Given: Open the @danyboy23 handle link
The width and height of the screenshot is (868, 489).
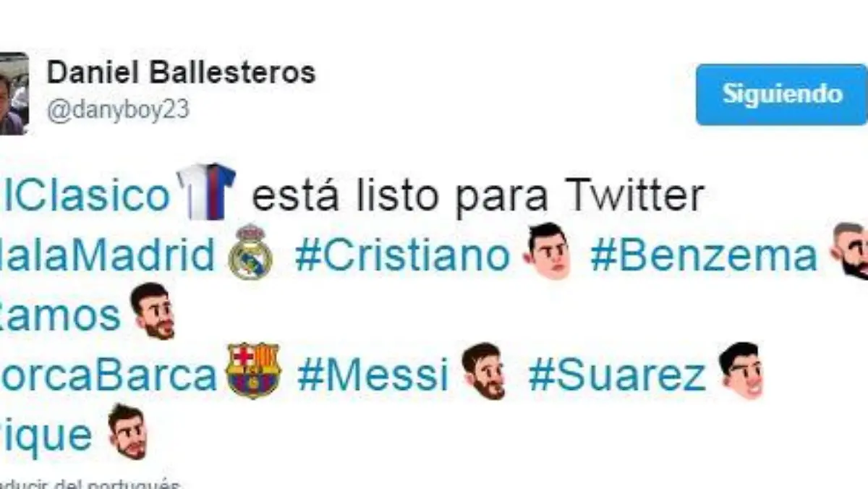Looking at the screenshot, I should (x=118, y=110).
